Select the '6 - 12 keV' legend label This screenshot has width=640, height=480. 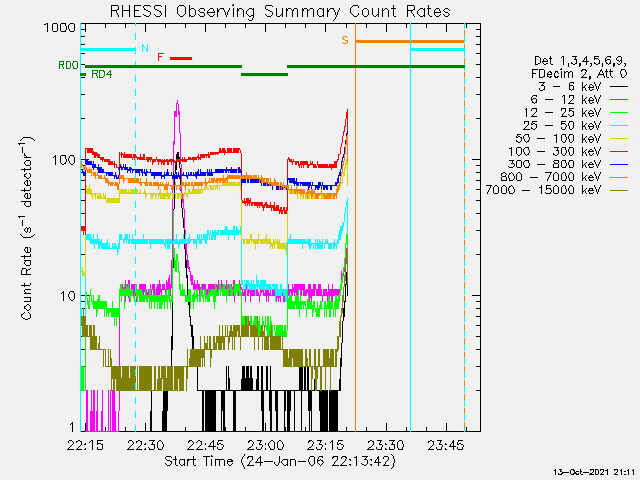pyautogui.click(x=566, y=100)
